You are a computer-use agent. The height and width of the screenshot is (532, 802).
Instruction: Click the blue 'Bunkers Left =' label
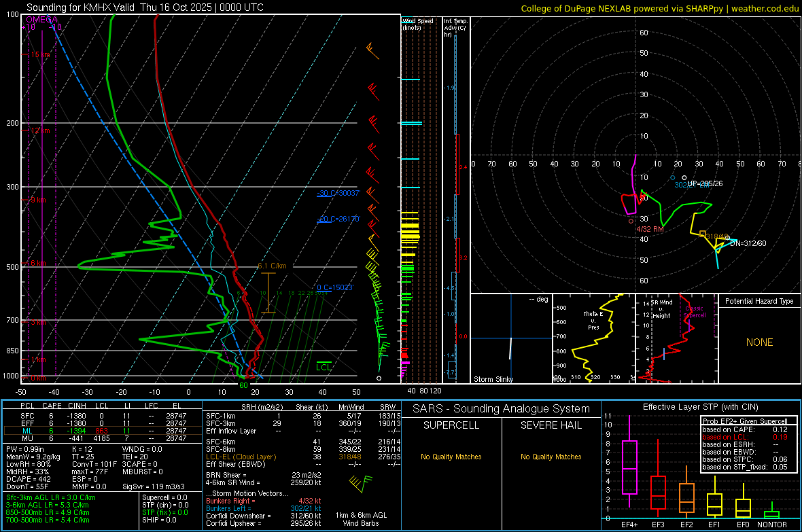point(228,508)
